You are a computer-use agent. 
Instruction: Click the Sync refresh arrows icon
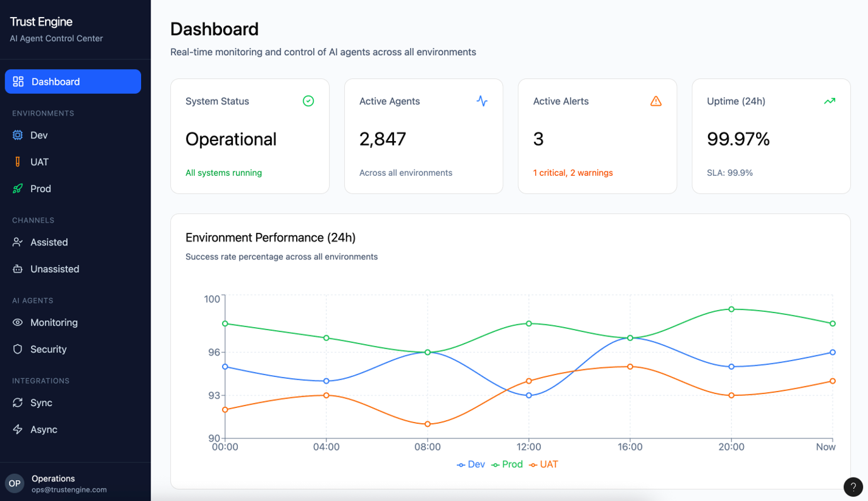[x=18, y=403]
